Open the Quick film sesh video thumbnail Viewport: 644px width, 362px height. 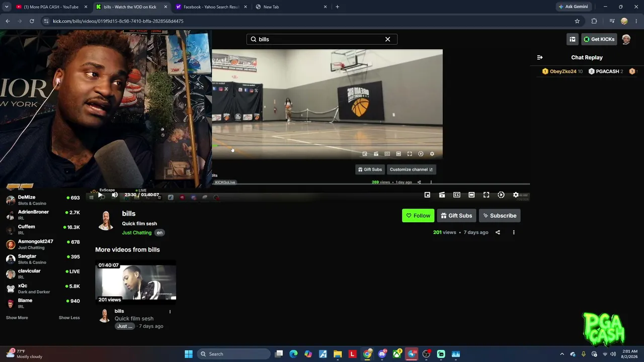click(x=136, y=283)
